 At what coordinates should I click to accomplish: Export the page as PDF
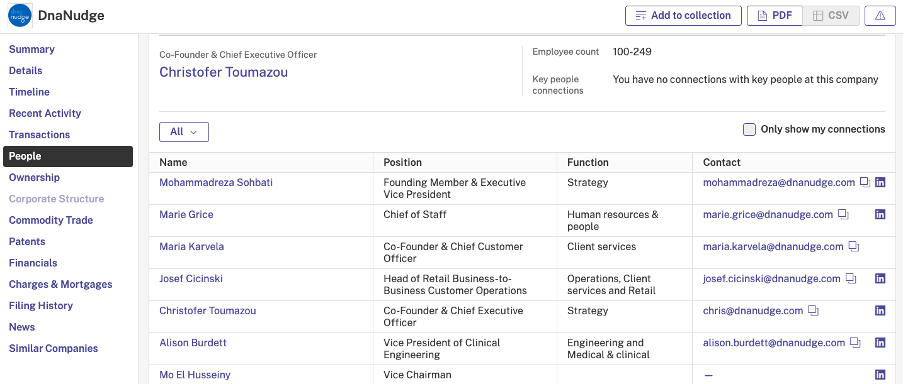[775, 16]
